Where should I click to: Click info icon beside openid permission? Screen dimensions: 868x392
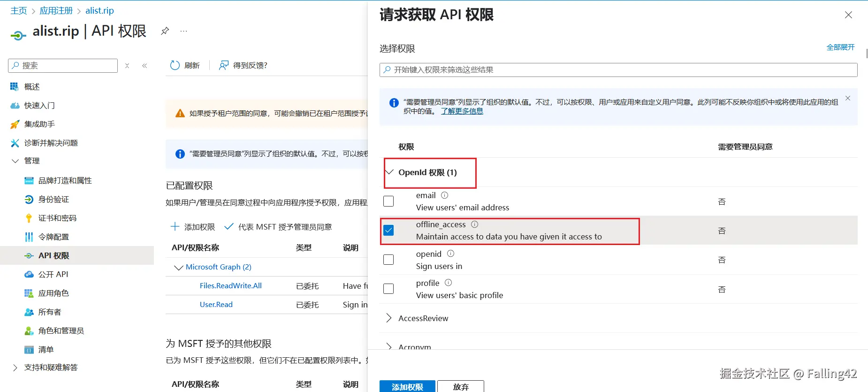(x=450, y=254)
